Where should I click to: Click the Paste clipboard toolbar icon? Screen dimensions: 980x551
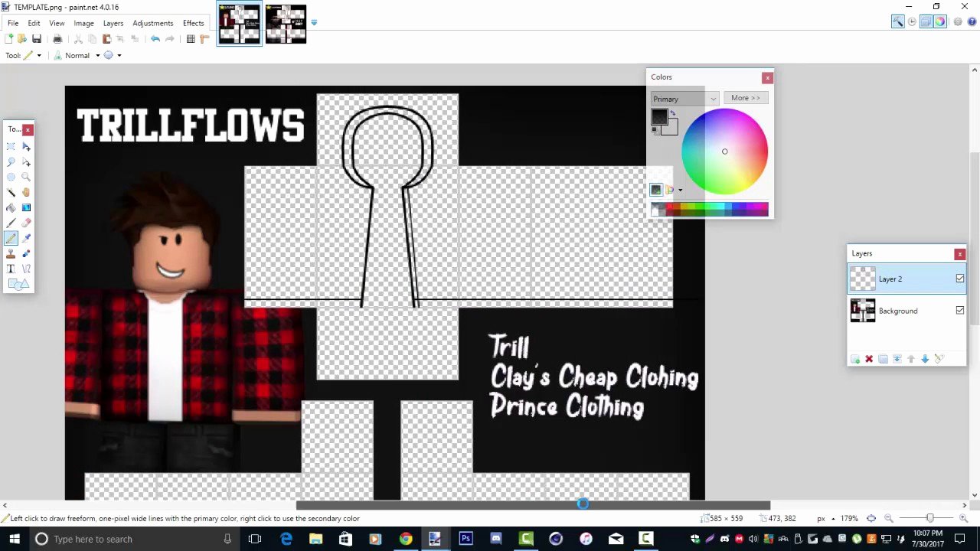click(106, 39)
